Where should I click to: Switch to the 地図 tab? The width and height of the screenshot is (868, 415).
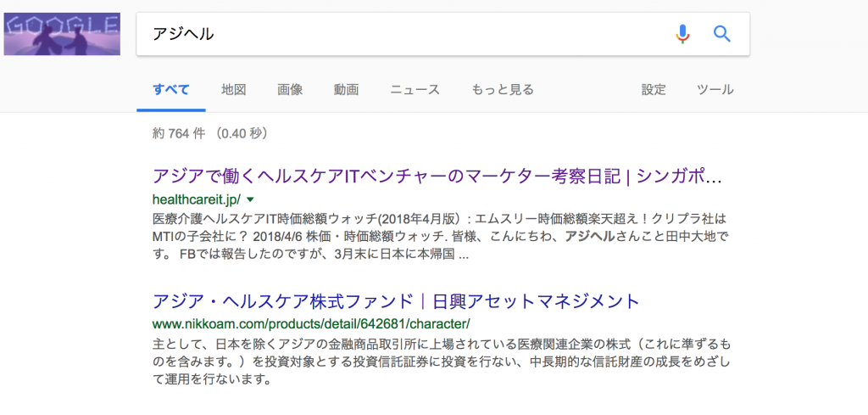coord(234,89)
